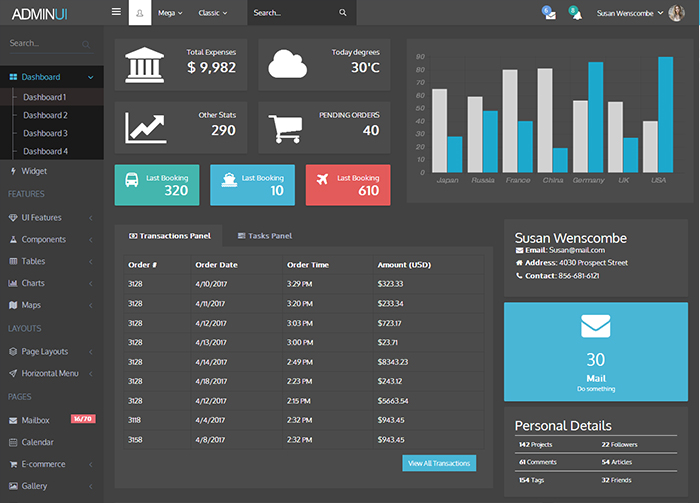The height and width of the screenshot is (503, 700).
Task: Click the hamburger menu icon in top bar
Action: [116, 13]
